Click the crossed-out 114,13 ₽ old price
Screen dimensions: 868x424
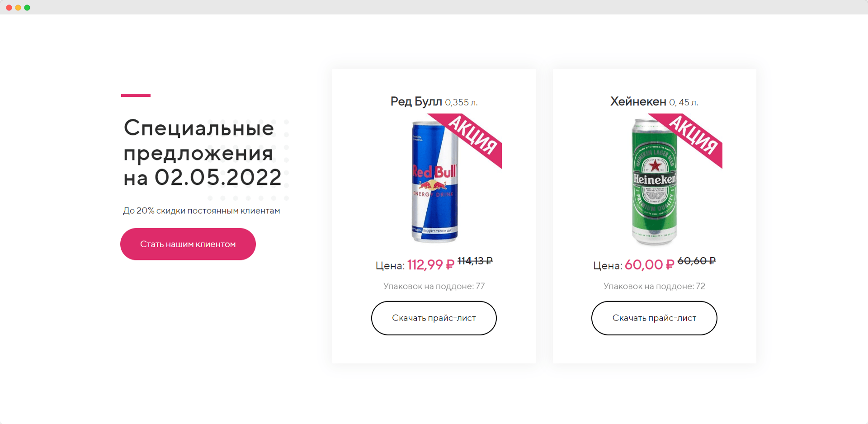[475, 261]
